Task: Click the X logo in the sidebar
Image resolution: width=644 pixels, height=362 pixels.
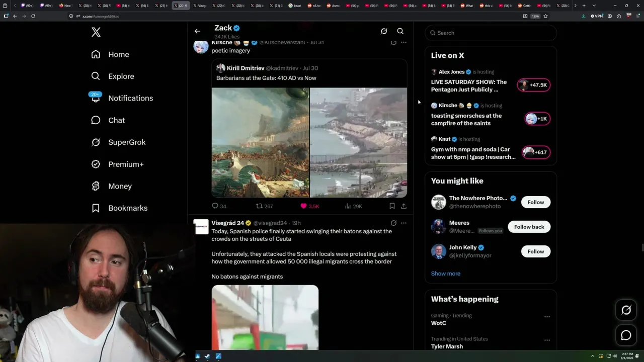Action: [96, 33]
